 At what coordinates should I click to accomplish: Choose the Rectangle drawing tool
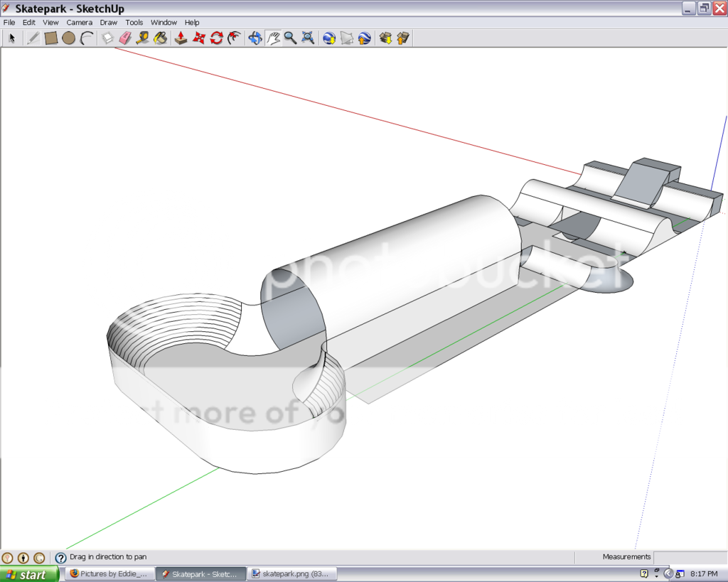point(50,38)
